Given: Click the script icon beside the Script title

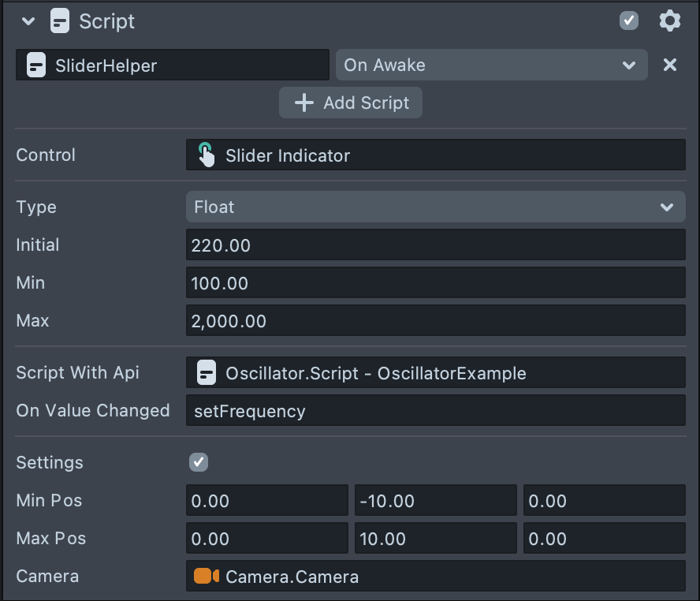Looking at the screenshot, I should (x=60, y=21).
